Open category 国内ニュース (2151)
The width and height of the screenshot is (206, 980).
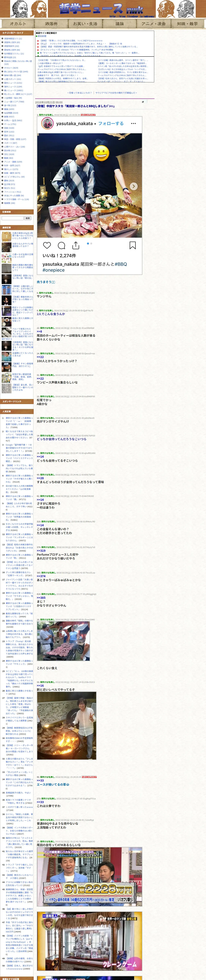click(x=13, y=83)
